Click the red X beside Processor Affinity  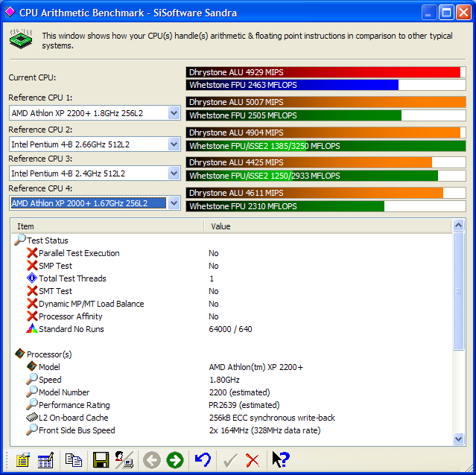pyautogui.click(x=32, y=316)
